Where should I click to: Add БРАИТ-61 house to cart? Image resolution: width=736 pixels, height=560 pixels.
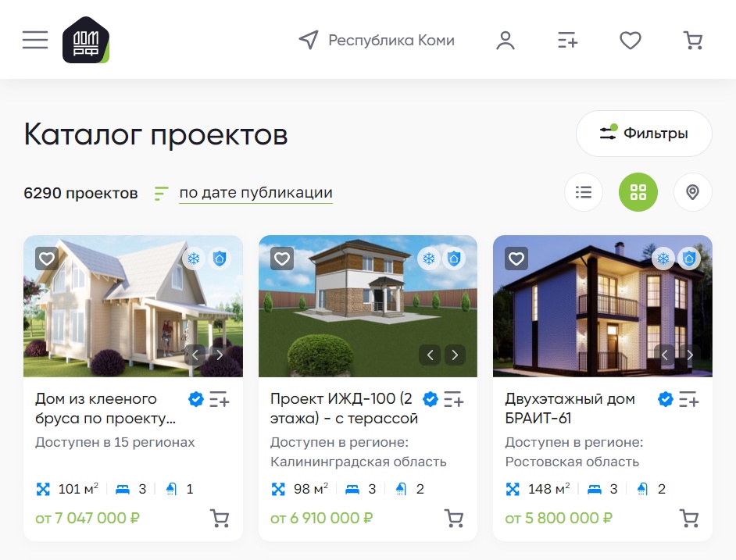click(689, 519)
